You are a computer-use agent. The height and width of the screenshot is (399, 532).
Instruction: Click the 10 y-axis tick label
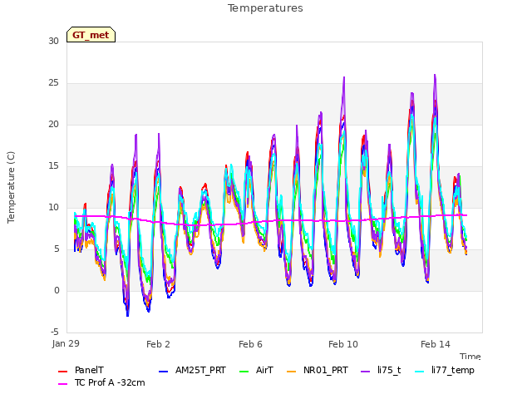(x=53, y=207)
